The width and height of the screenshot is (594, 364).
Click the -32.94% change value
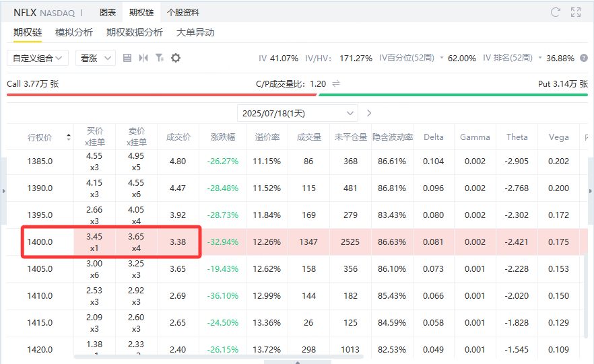pos(223,242)
